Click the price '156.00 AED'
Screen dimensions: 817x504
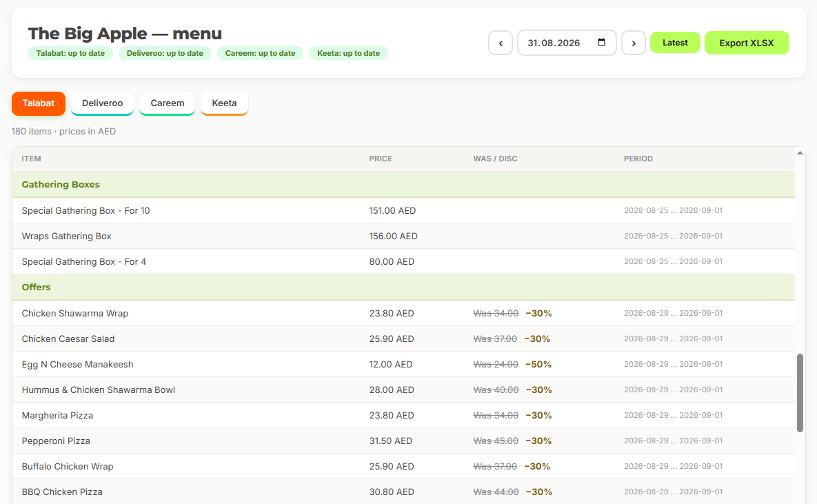[394, 236]
